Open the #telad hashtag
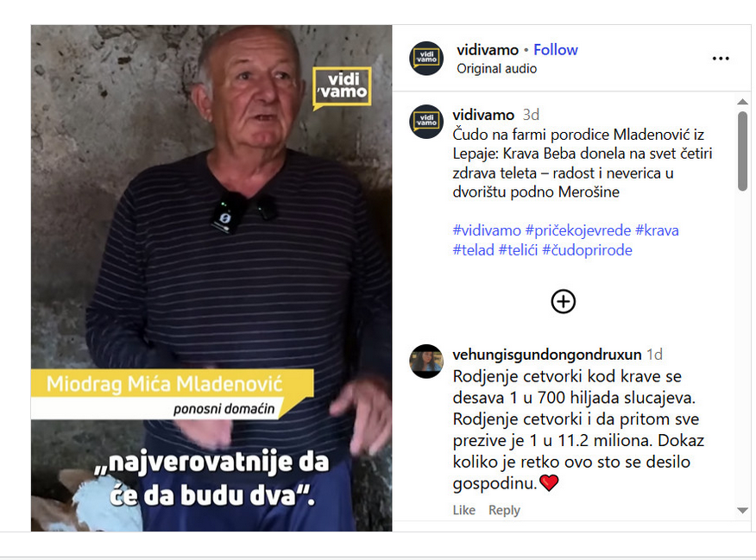Viewport: 756px width, 560px height. coord(473,250)
